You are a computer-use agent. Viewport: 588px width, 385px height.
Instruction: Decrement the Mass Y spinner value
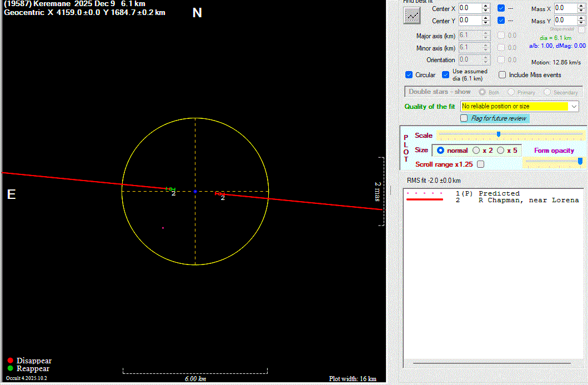[581, 23]
